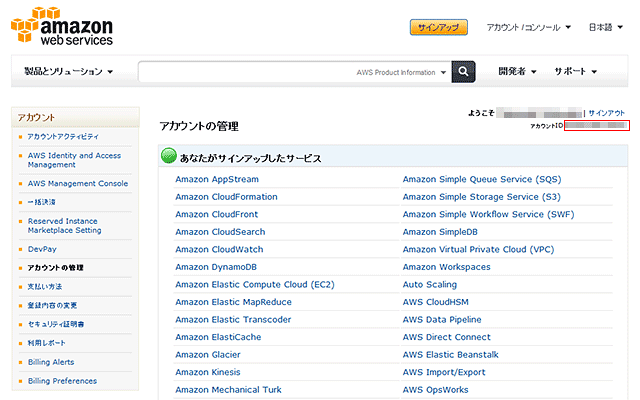Open the 日本語 language dropdown
The image size is (640, 400).
(606, 27)
